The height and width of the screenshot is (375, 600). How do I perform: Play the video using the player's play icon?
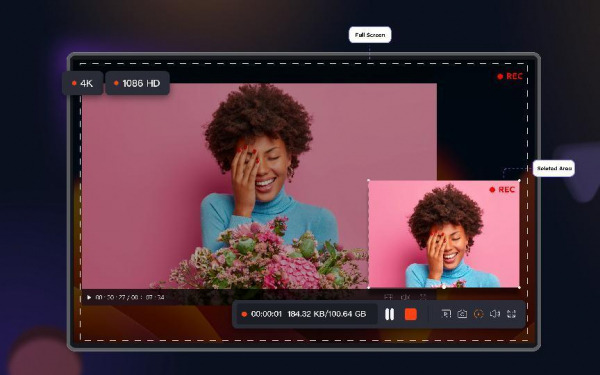(x=89, y=297)
